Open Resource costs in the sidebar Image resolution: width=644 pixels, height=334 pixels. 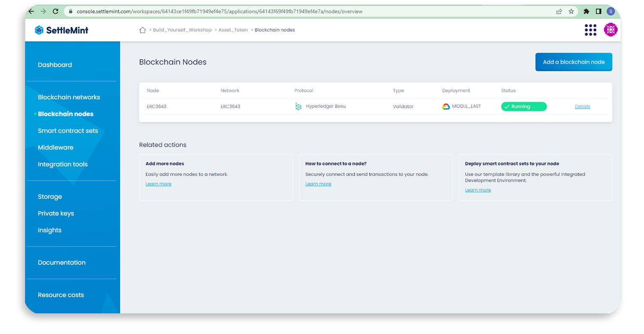[x=61, y=295]
